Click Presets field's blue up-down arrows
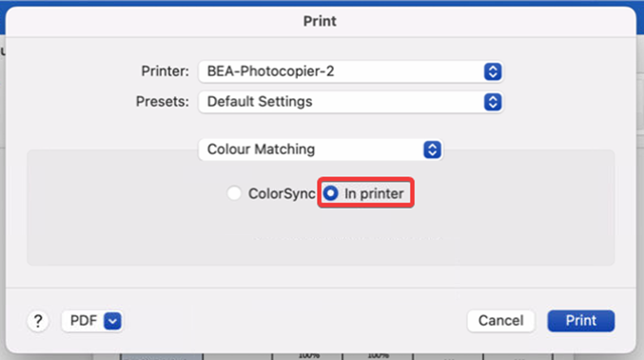Image resolution: width=644 pixels, height=360 pixels. [493, 102]
